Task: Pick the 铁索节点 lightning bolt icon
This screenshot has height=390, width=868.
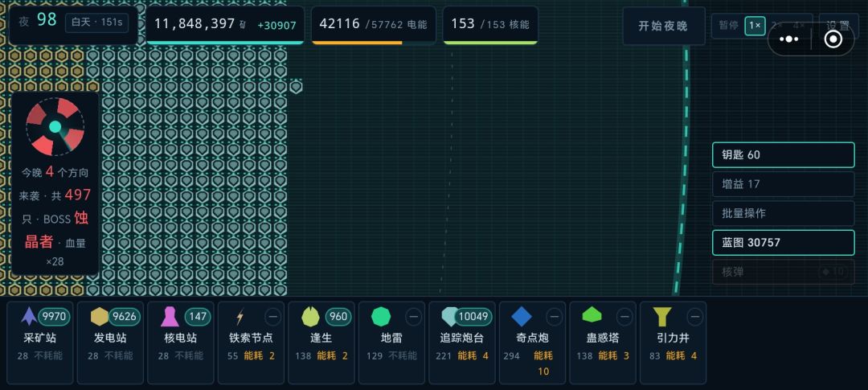Action: (x=240, y=317)
